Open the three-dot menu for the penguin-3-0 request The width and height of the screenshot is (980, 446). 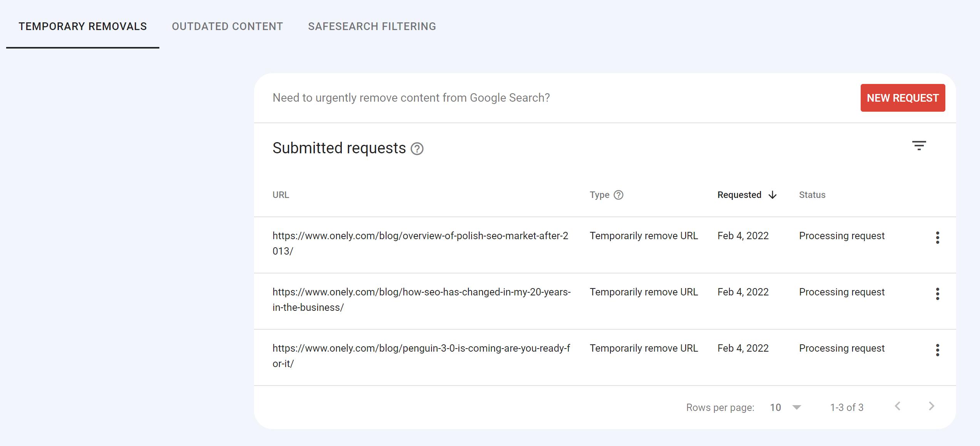pyautogui.click(x=937, y=351)
